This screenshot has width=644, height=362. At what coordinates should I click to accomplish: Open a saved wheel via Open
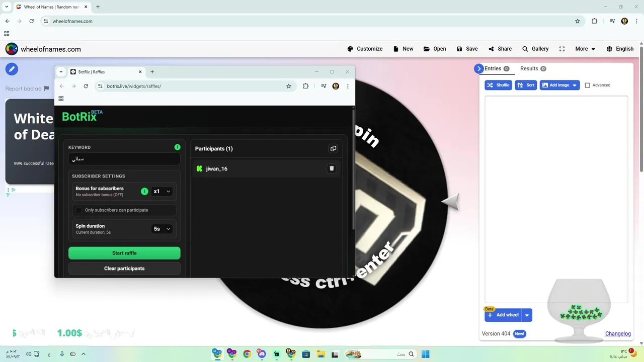(x=435, y=49)
